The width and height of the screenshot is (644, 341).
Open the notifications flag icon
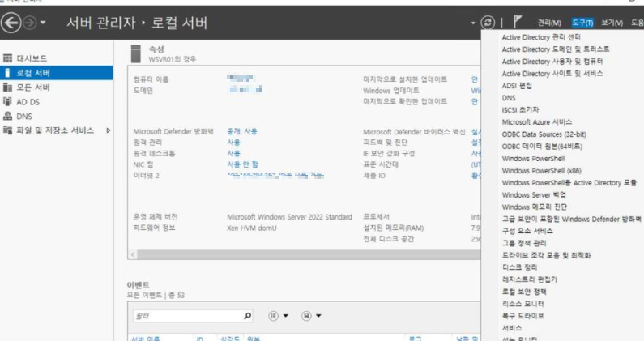[x=517, y=21]
